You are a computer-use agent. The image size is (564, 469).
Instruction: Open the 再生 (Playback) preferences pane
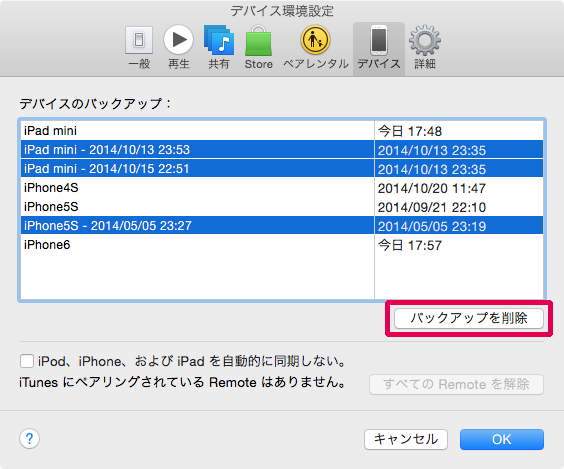tap(178, 48)
